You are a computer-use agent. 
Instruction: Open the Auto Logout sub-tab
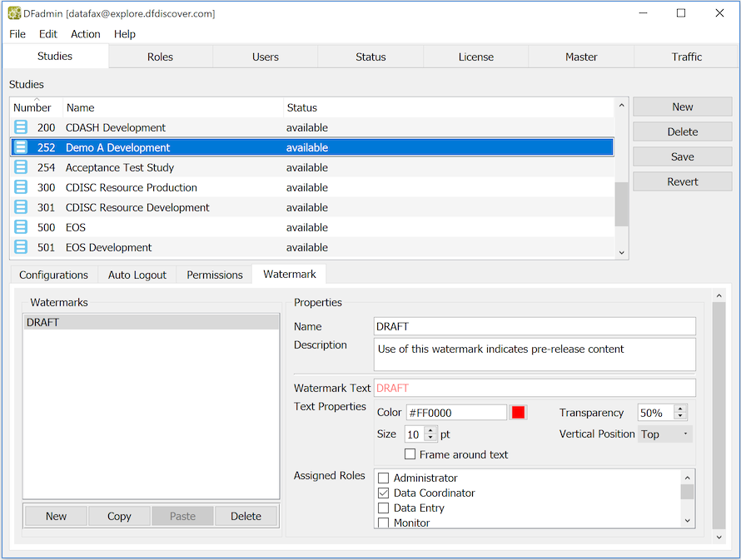[x=137, y=275]
